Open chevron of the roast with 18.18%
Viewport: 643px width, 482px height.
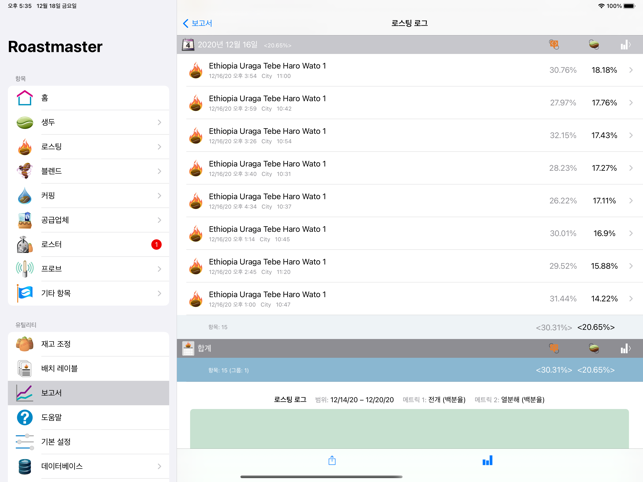click(x=631, y=70)
